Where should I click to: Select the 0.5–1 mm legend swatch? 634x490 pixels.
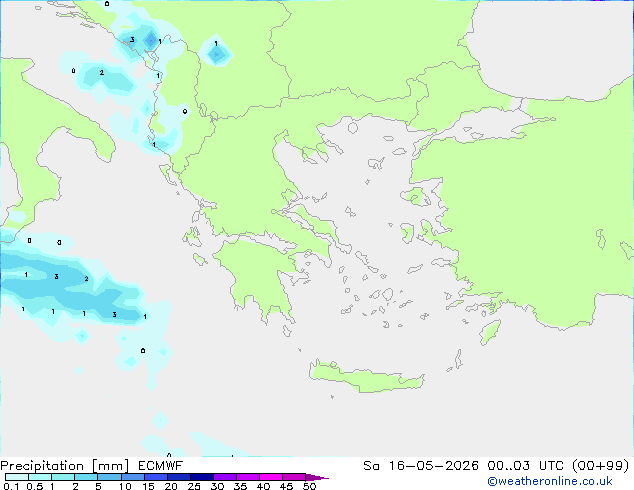pos(40,477)
